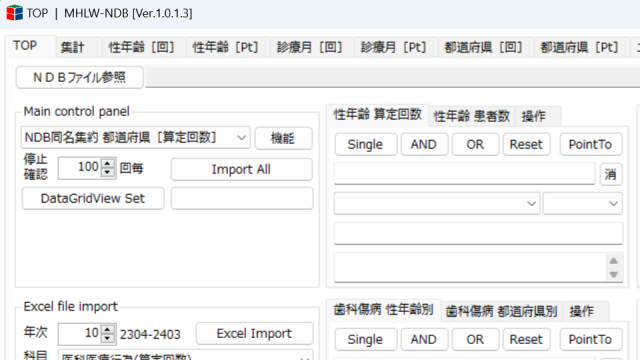
Task: Click PointTo in 性年齢 算定回数 panel
Action: 591,144
